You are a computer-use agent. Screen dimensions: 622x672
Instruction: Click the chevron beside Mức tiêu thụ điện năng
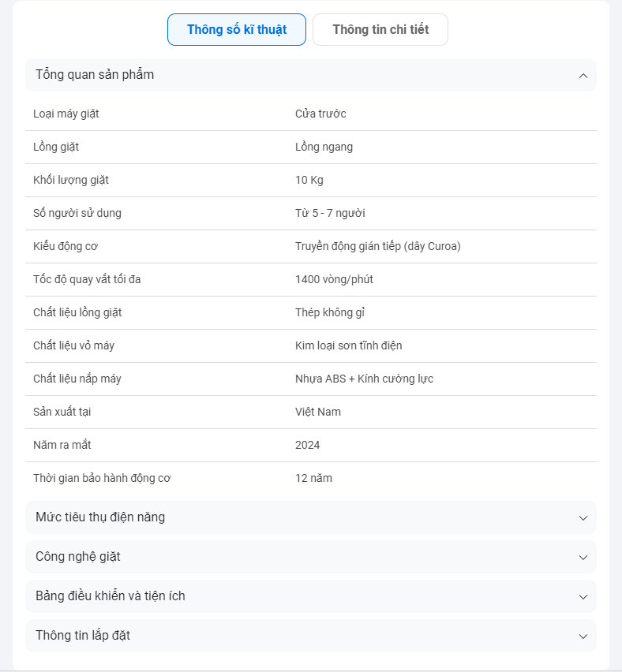coord(583,518)
